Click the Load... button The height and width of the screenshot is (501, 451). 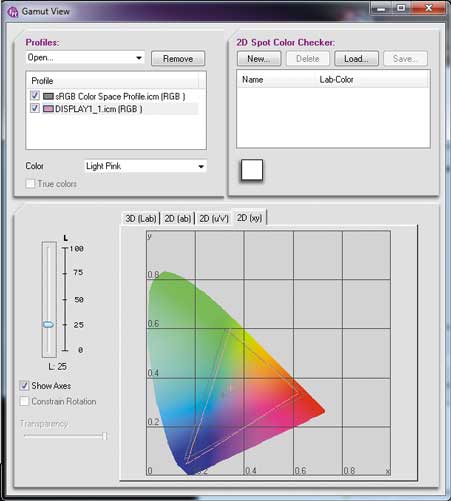[x=356, y=59]
